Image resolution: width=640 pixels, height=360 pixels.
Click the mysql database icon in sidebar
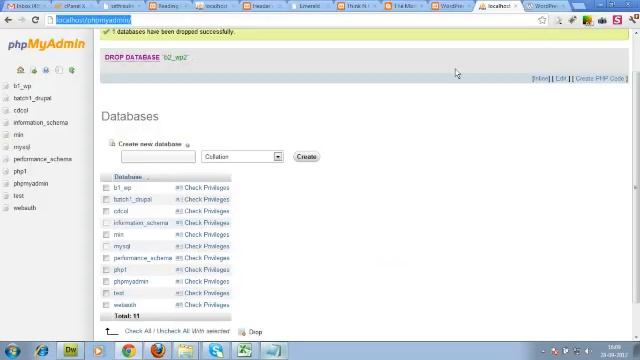[x=6, y=147]
